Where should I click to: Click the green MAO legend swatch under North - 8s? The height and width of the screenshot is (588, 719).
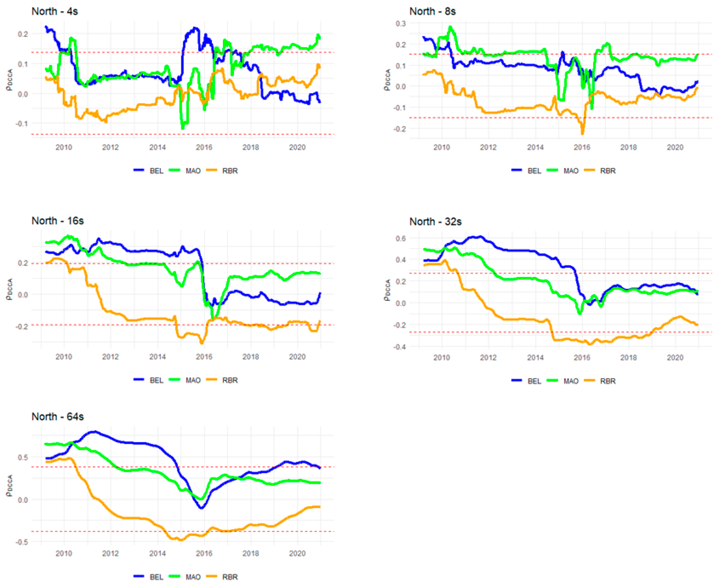[x=553, y=170]
